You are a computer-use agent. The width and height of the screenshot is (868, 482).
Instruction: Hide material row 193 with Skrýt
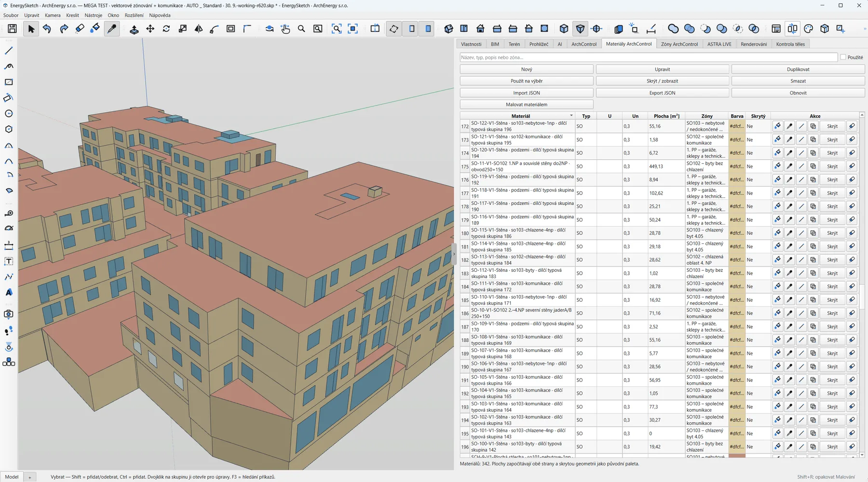(832, 407)
